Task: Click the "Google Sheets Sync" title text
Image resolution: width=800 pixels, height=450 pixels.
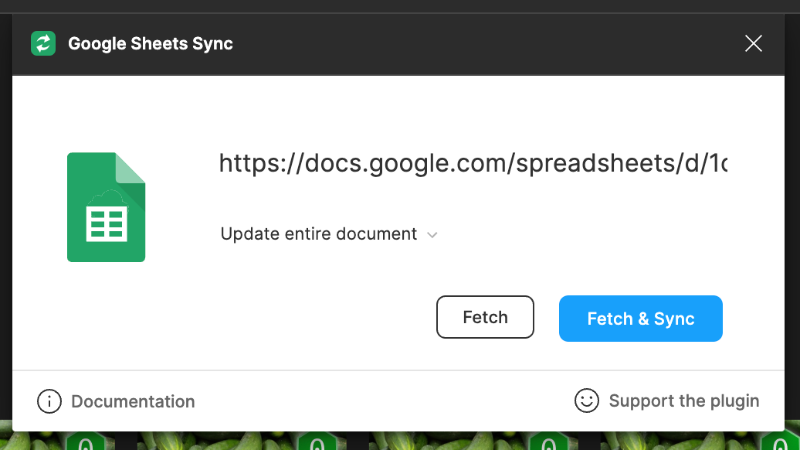Action: tap(150, 44)
